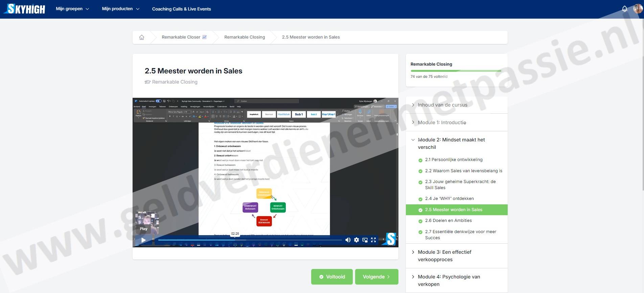Click the home icon in breadcrumb
644x293 pixels.
point(142,37)
